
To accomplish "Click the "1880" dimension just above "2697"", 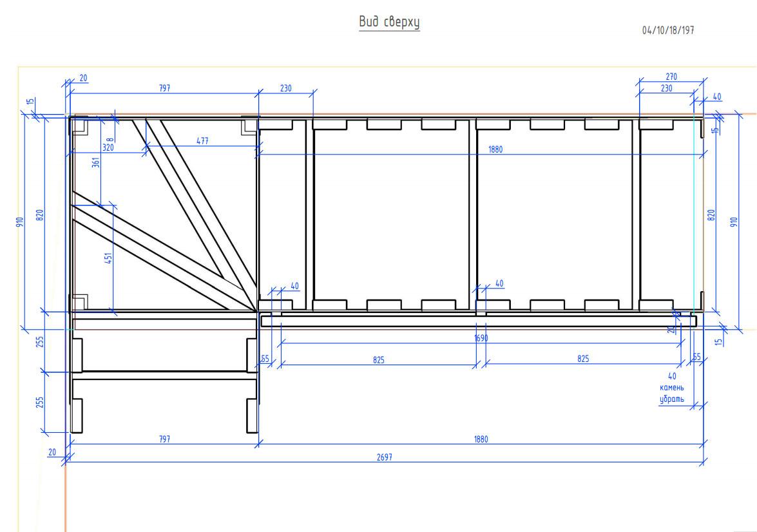I will [481, 439].
